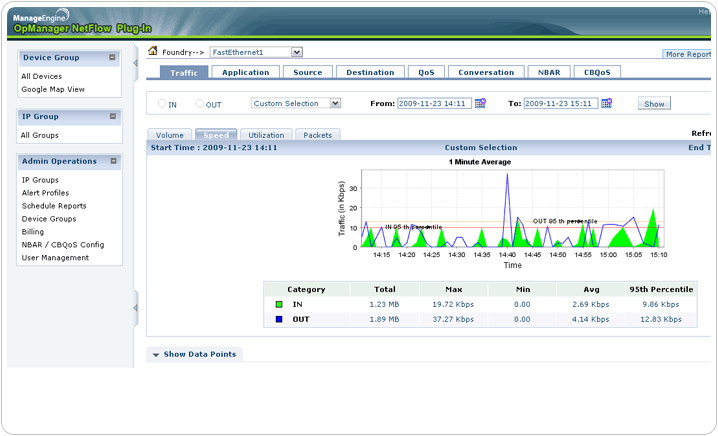718x436 pixels.
Task: Open the From date calendar picker
Action: [x=480, y=103]
